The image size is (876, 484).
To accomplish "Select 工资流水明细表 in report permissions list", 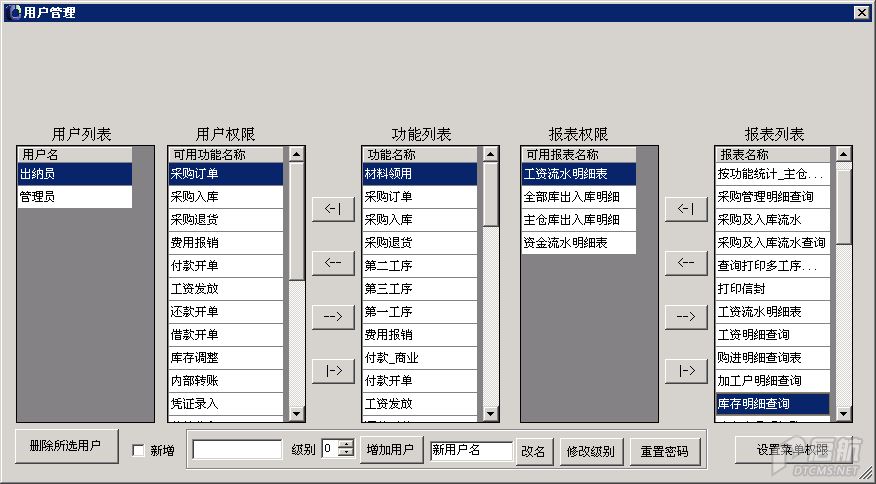I will [x=579, y=174].
